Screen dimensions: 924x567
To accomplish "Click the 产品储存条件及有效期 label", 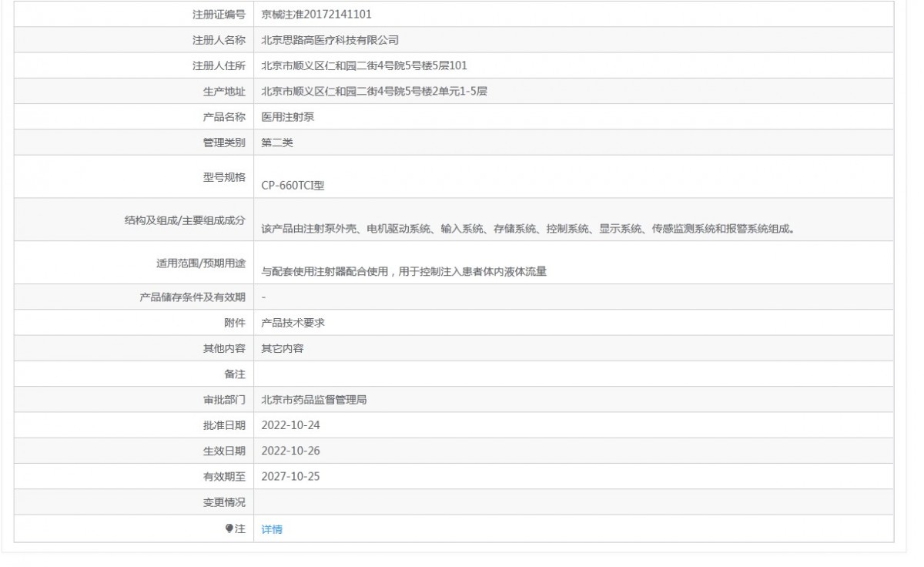I will (x=192, y=297).
